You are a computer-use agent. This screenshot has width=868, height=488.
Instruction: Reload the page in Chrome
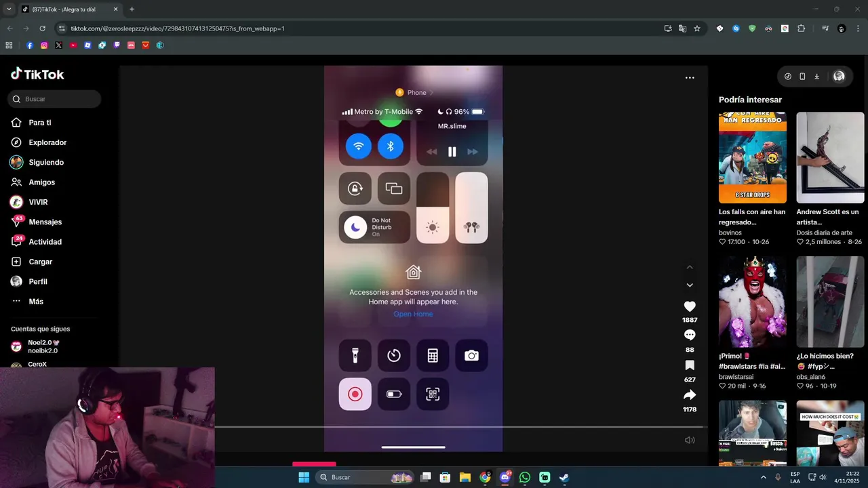[42, 28]
